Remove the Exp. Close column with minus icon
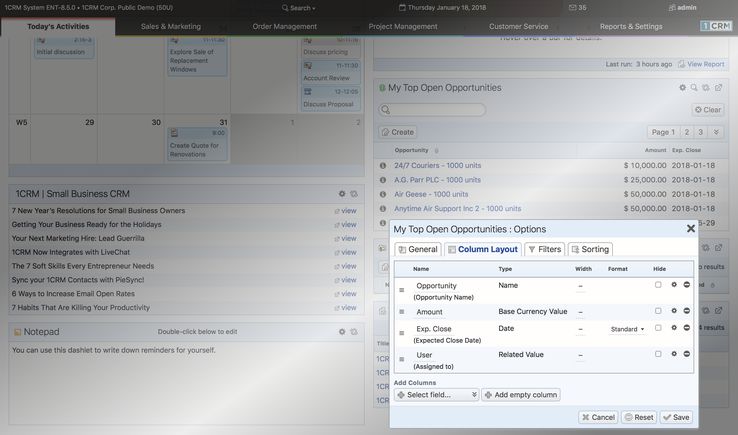 coord(687,328)
